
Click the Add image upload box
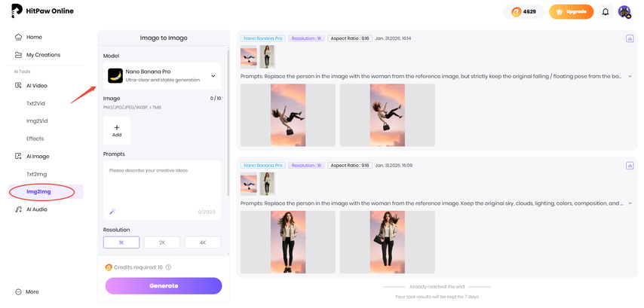(x=117, y=130)
